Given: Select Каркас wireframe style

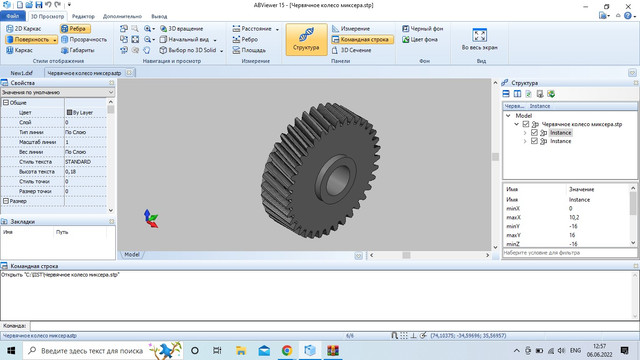Looking at the screenshot, I should [19, 50].
